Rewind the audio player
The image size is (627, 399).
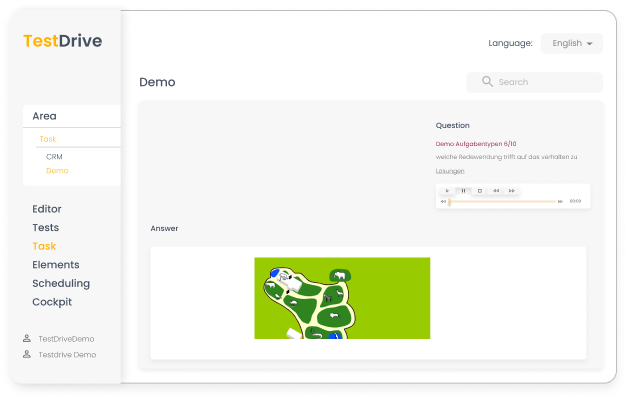point(496,191)
